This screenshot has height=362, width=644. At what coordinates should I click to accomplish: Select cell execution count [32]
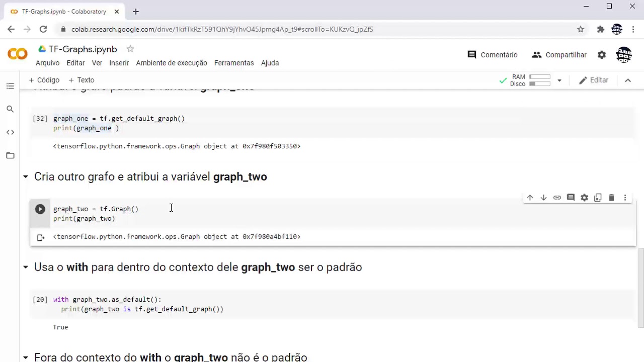tap(40, 118)
